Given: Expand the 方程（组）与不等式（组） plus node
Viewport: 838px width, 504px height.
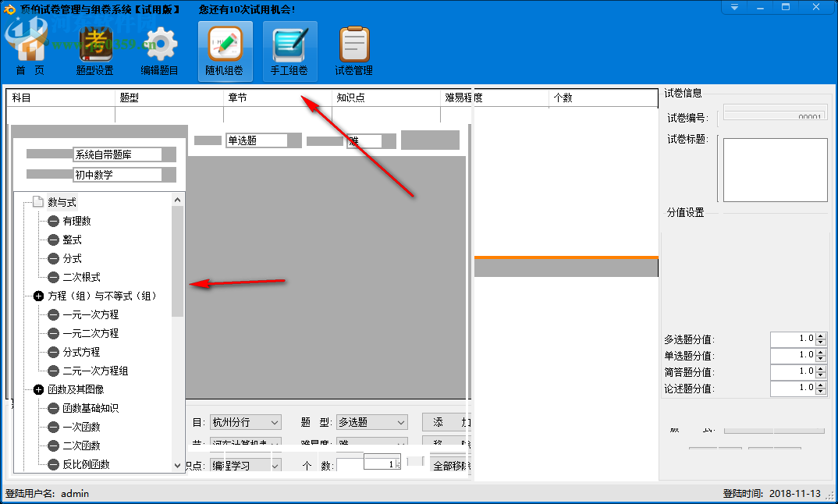Looking at the screenshot, I should [38, 296].
